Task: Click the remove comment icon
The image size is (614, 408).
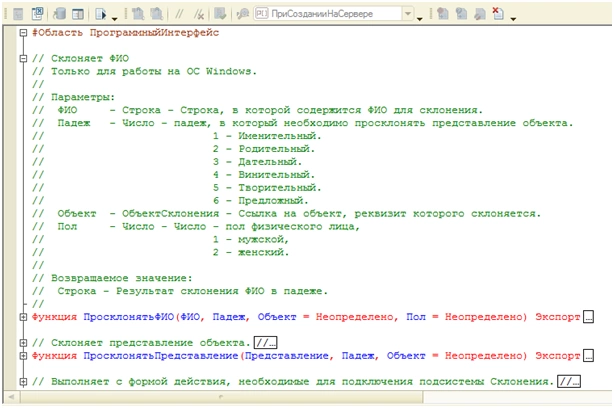Action: (199, 14)
